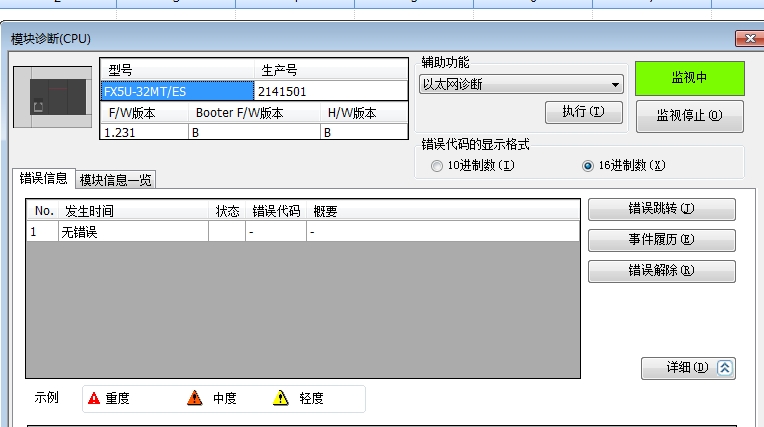Click the orange moderate error icon
The width and height of the screenshot is (764, 427).
coord(195,398)
